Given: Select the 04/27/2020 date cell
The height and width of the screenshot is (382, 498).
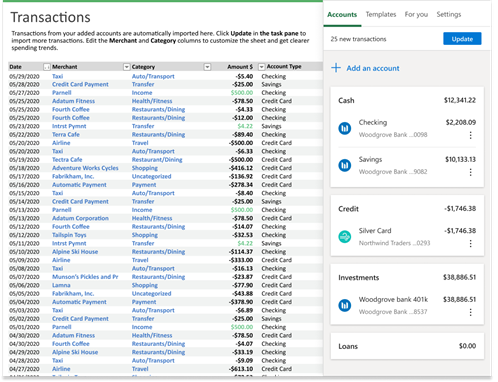Looking at the screenshot, I should pyautogui.click(x=24, y=369).
